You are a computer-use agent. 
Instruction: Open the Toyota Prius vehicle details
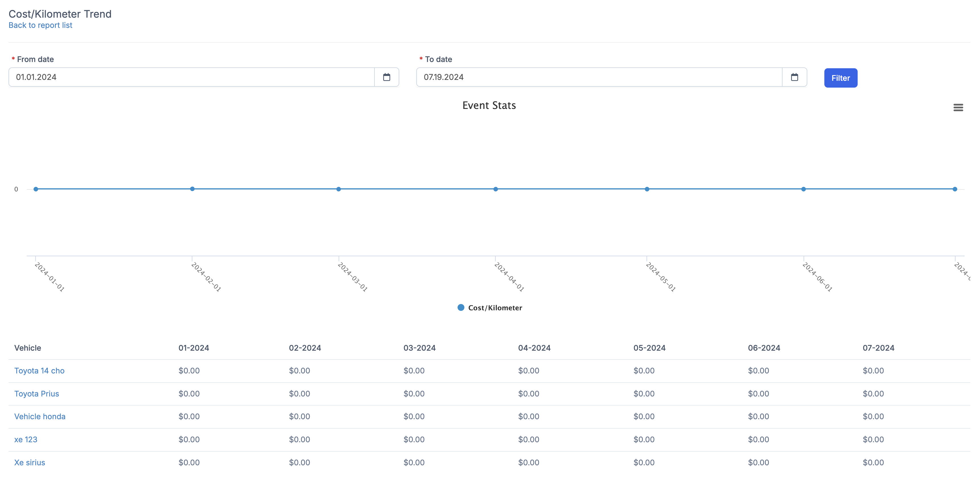36,394
